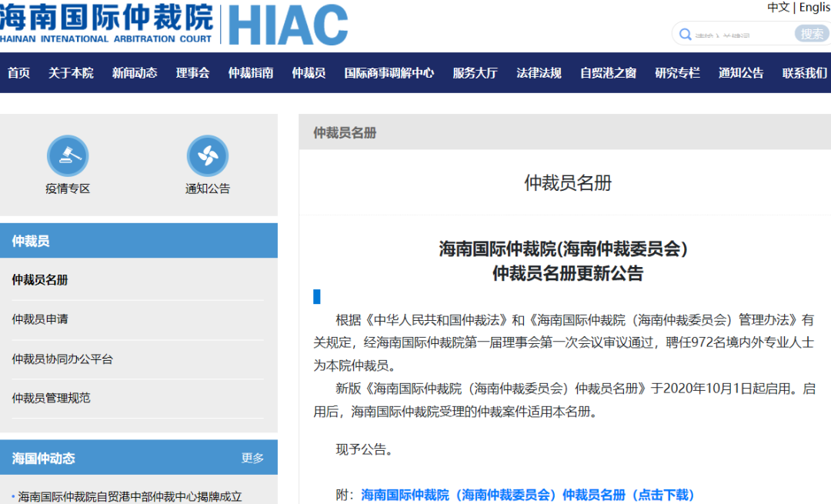Screen dimensions: 831x504
Task: Click the 仲裁员名册更新公告 heading
Action: pyautogui.click(x=568, y=273)
